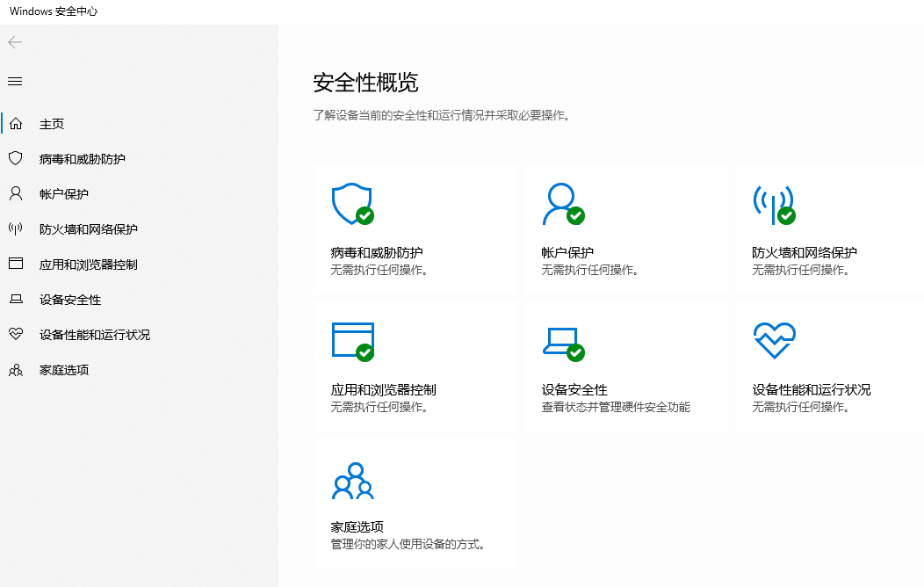Screen dimensions: 924x587
Task: Click 无需执行任何操作 under 帐户保护 card
Action: pyautogui.click(x=590, y=270)
